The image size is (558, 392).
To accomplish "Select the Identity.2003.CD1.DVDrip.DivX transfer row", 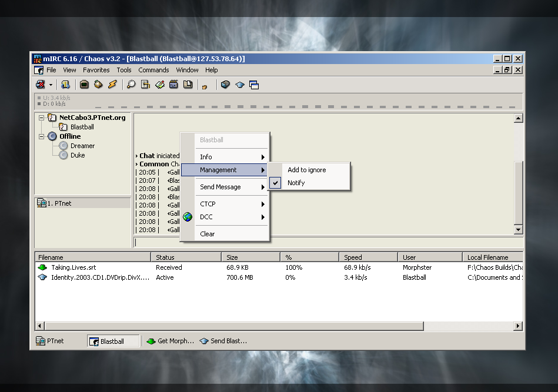I will (279, 277).
